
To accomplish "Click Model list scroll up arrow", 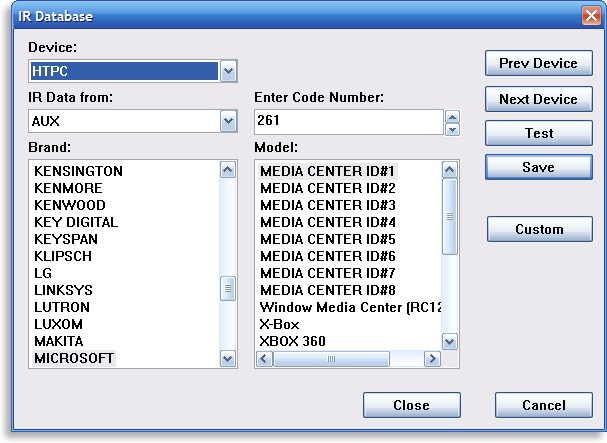I will (449, 170).
